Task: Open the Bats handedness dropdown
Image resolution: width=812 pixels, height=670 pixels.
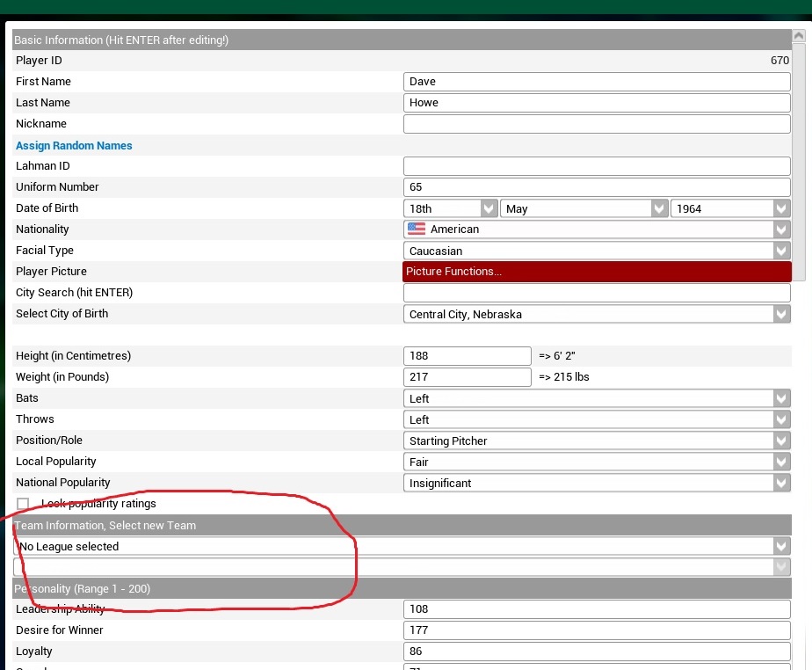Action: (598, 398)
